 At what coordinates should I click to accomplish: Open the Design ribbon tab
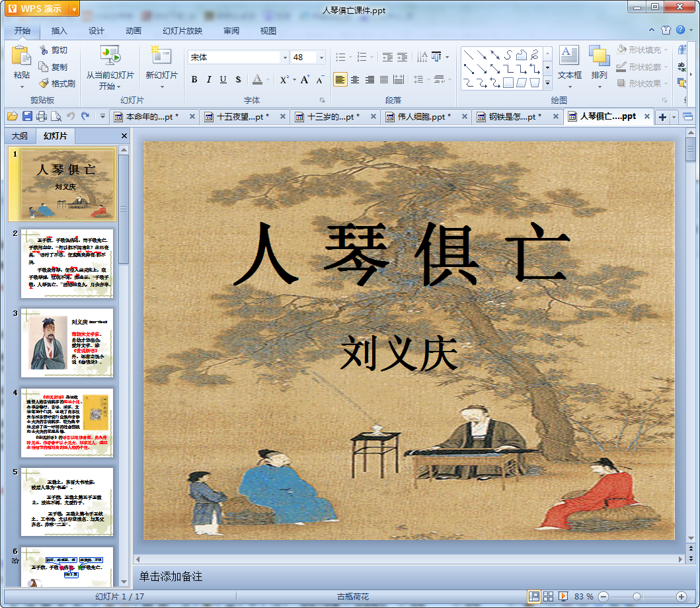pos(96,31)
